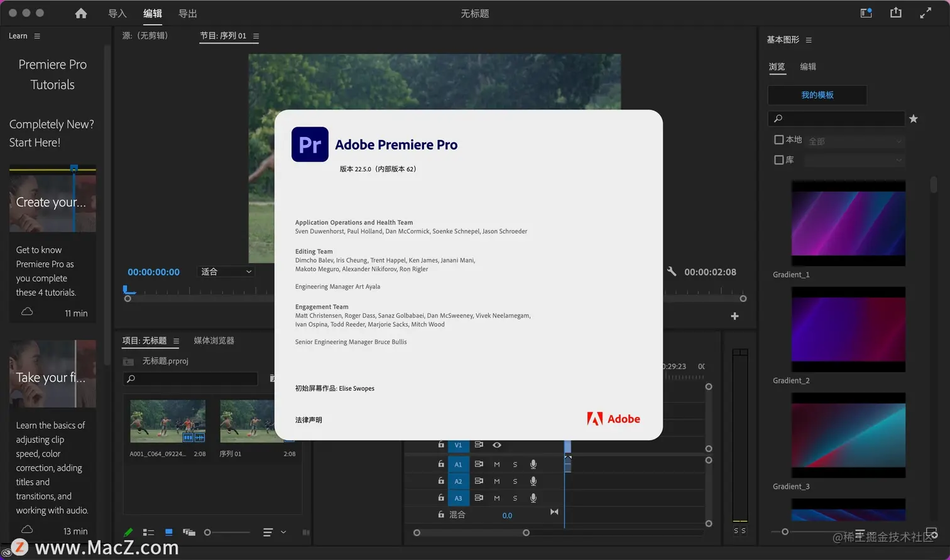Click the plus button editor icon
This screenshot has height=560, width=950.
pyautogui.click(x=734, y=316)
